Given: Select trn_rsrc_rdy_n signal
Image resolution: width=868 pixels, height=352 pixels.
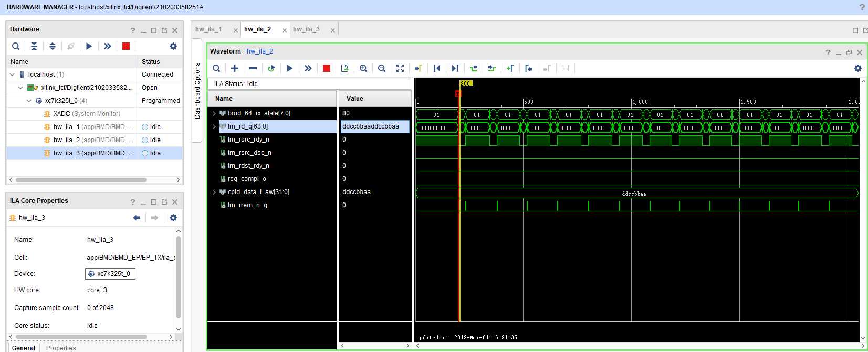Looking at the screenshot, I should (248, 140).
